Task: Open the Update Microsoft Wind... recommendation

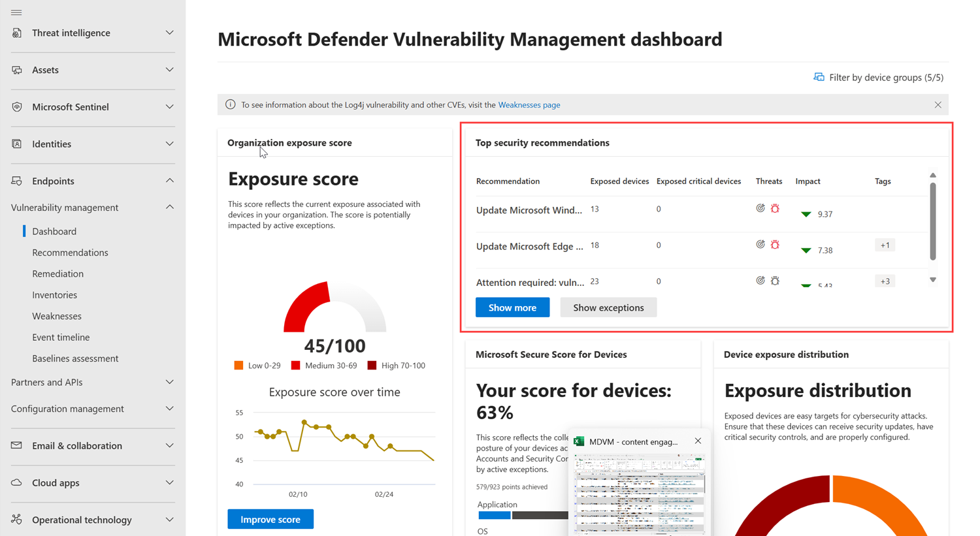Action: pos(529,210)
